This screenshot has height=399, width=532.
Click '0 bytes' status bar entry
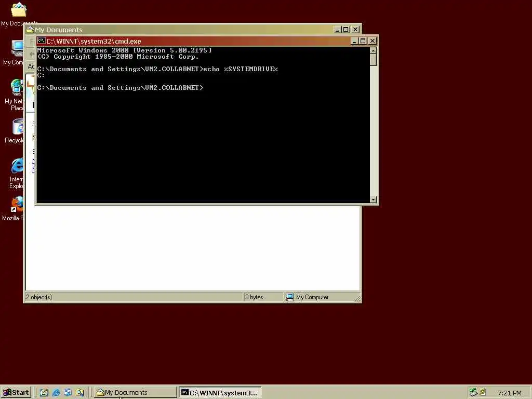pos(254,297)
